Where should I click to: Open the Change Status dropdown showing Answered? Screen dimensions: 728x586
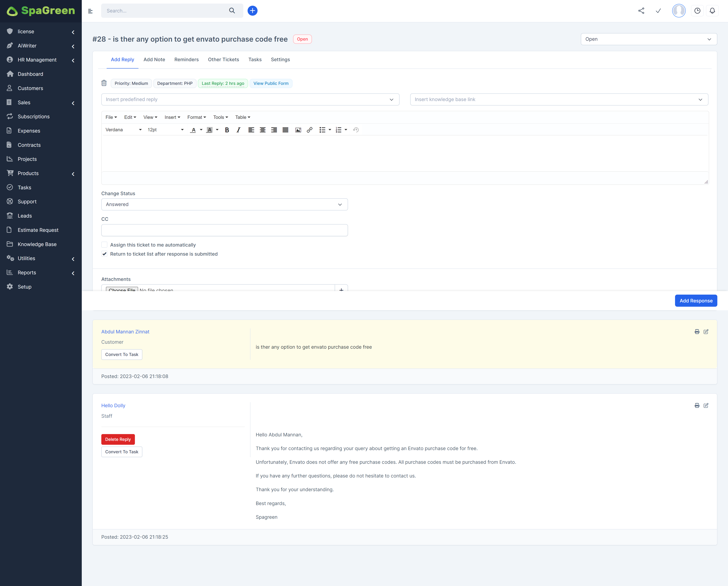click(224, 204)
